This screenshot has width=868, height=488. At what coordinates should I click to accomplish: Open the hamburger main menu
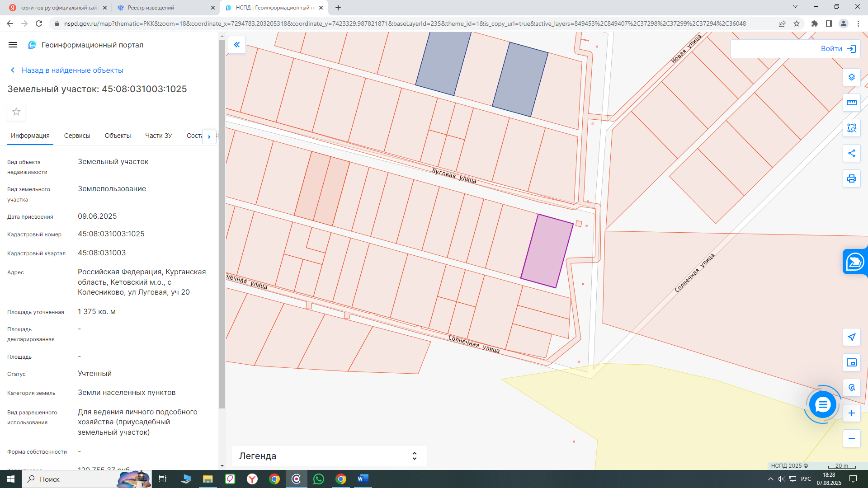click(x=13, y=45)
